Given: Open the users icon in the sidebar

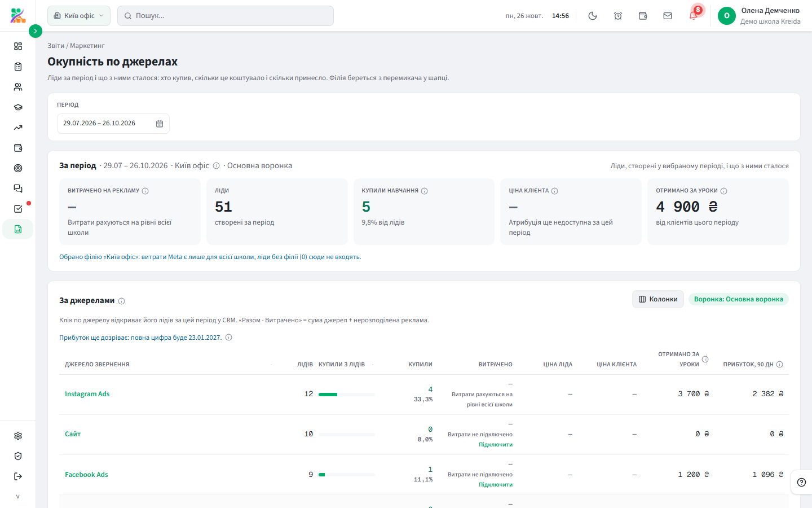Looking at the screenshot, I should click(x=18, y=87).
